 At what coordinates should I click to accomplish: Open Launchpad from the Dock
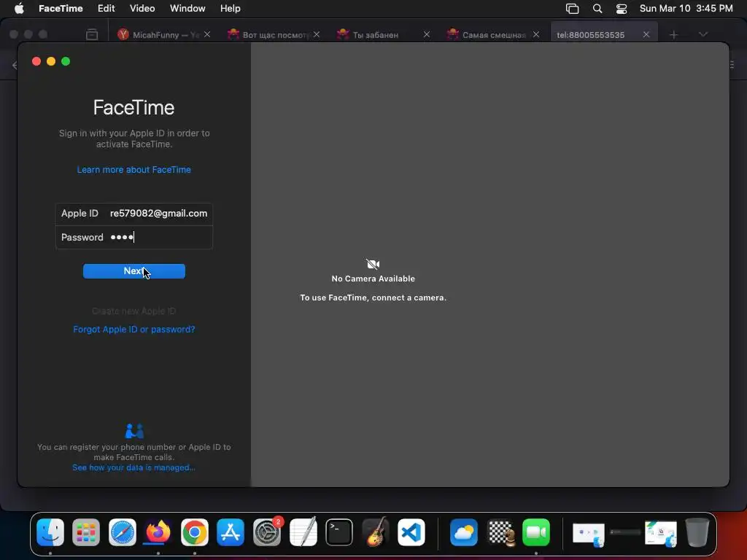[86, 532]
